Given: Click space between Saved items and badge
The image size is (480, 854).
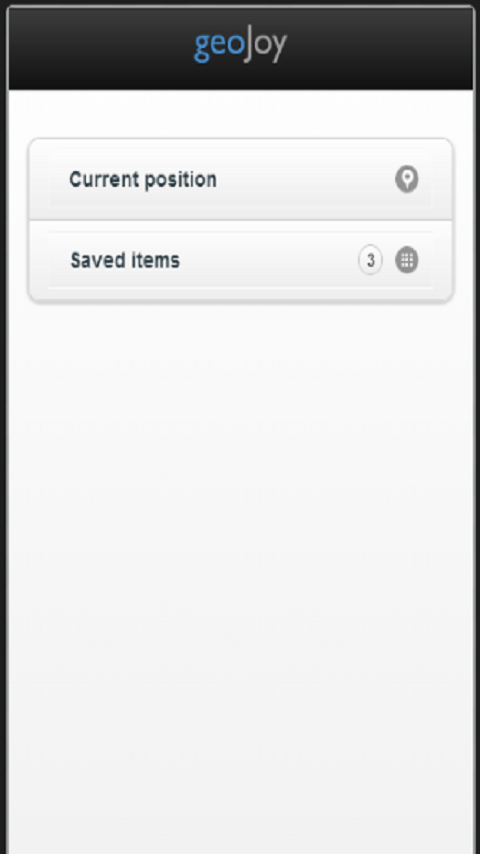Looking at the screenshot, I should point(269,260).
